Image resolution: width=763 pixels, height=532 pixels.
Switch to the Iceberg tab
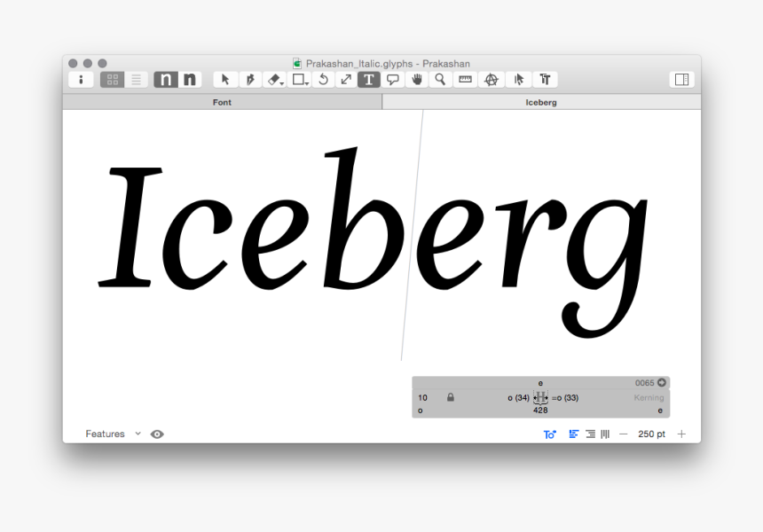tap(541, 102)
